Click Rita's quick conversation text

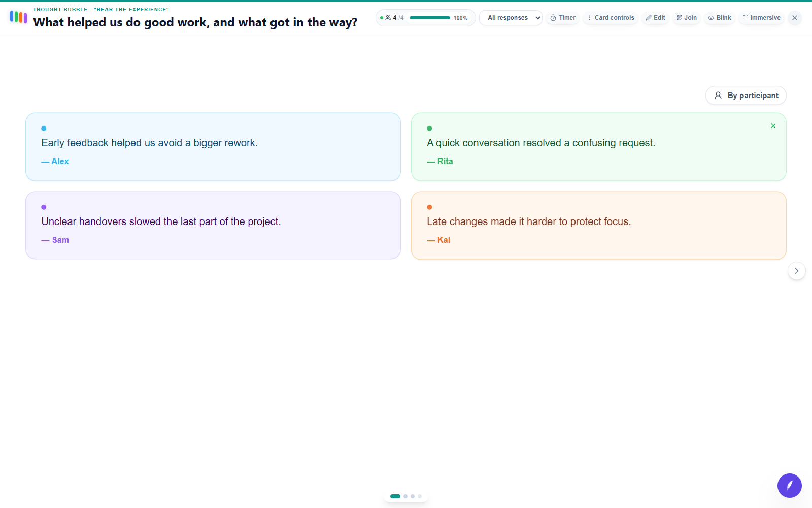pos(541,143)
